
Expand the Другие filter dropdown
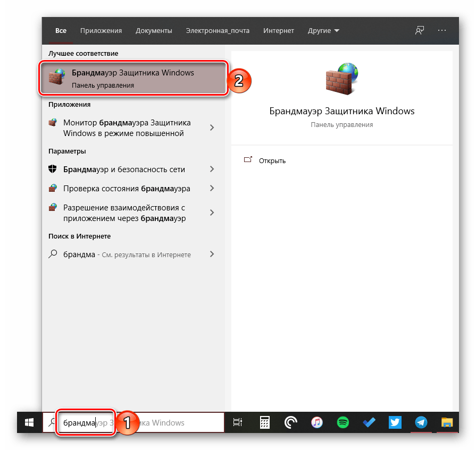pyautogui.click(x=323, y=31)
